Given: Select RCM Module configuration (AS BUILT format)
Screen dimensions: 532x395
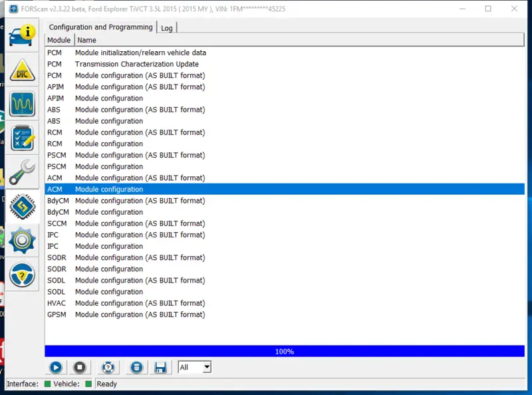Looking at the screenshot, I should 285,132.
